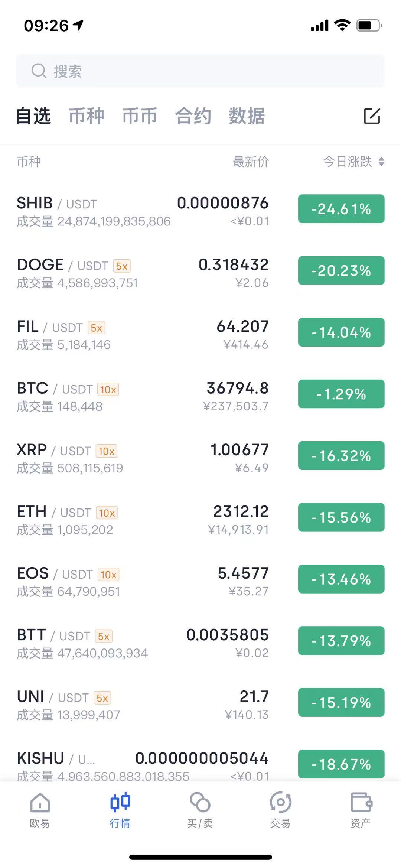This screenshot has height=868, width=401.
Task: Tap the search magnifier icon
Action: (x=39, y=71)
